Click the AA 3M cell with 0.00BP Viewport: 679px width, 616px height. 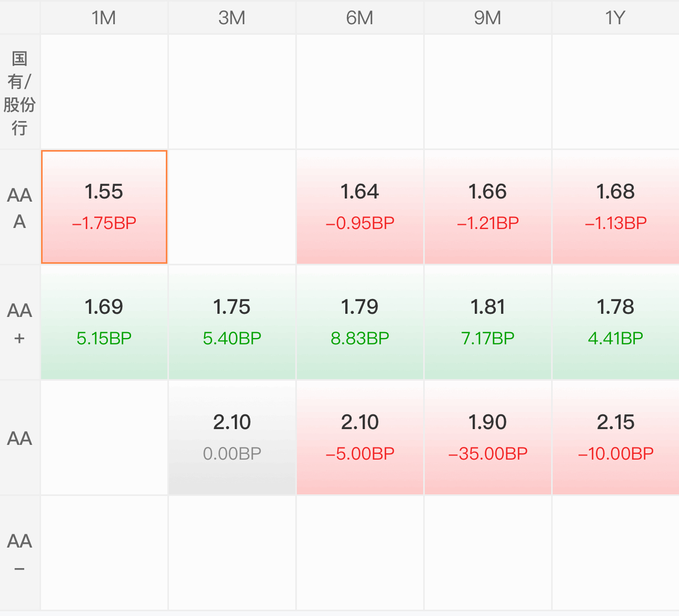[232, 438]
